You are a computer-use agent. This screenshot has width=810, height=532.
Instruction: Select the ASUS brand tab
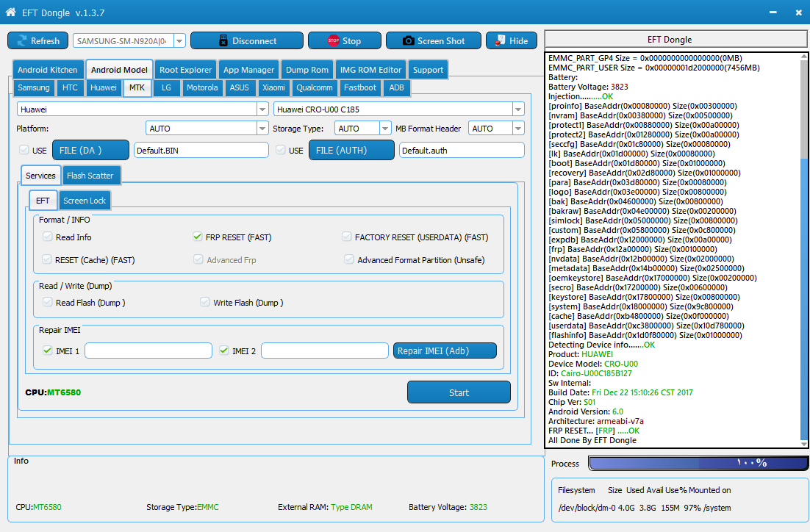tap(239, 87)
